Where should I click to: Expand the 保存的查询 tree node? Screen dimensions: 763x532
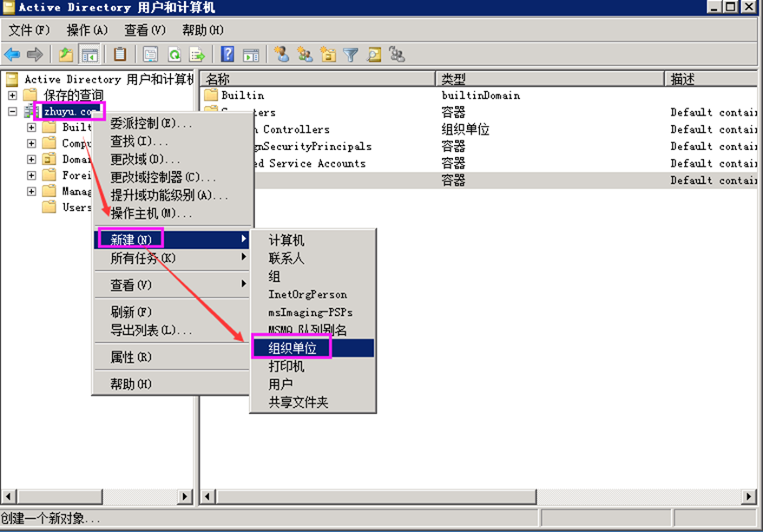[14, 94]
